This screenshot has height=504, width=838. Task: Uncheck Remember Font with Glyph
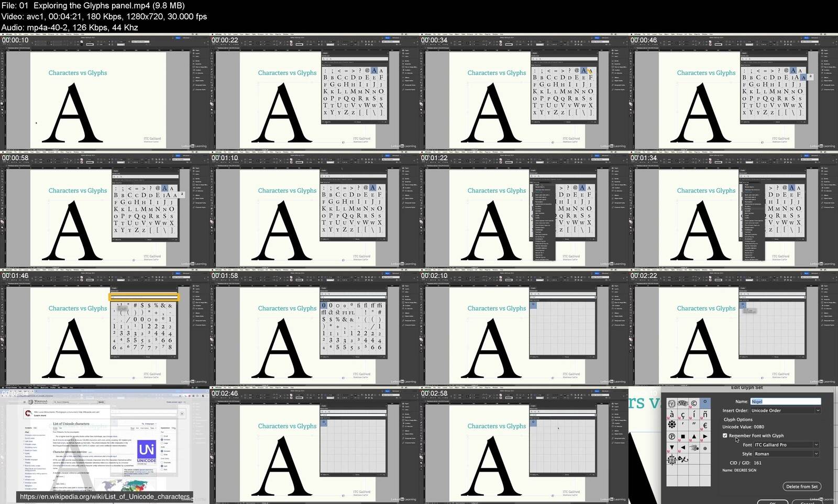pyautogui.click(x=725, y=435)
